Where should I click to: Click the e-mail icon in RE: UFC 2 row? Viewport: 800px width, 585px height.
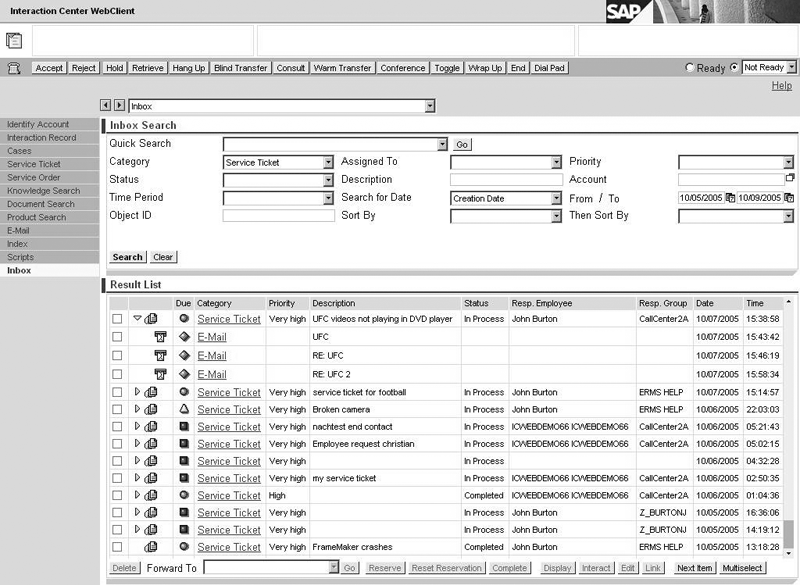(x=159, y=374)
